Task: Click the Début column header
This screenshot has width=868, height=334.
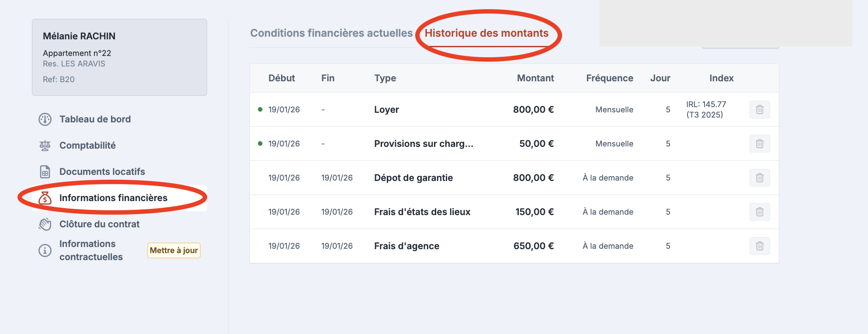Action: point(281,78)
